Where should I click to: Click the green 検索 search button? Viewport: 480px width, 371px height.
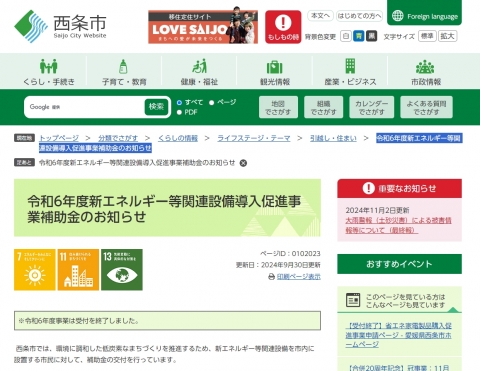tap(156, 107)
